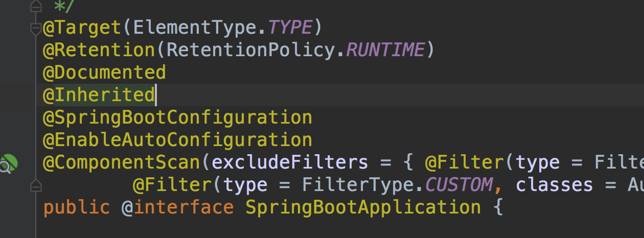The image size is (644, 238).
Task: Click the public keyword
Action: click(76, 207)
